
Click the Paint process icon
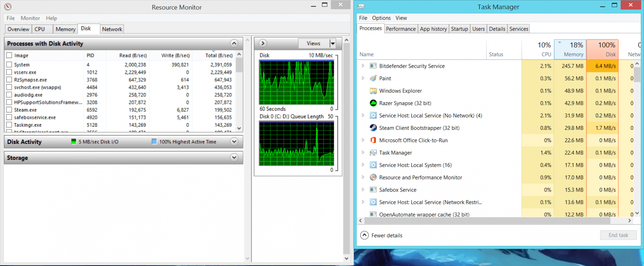[x=373, y=78]
